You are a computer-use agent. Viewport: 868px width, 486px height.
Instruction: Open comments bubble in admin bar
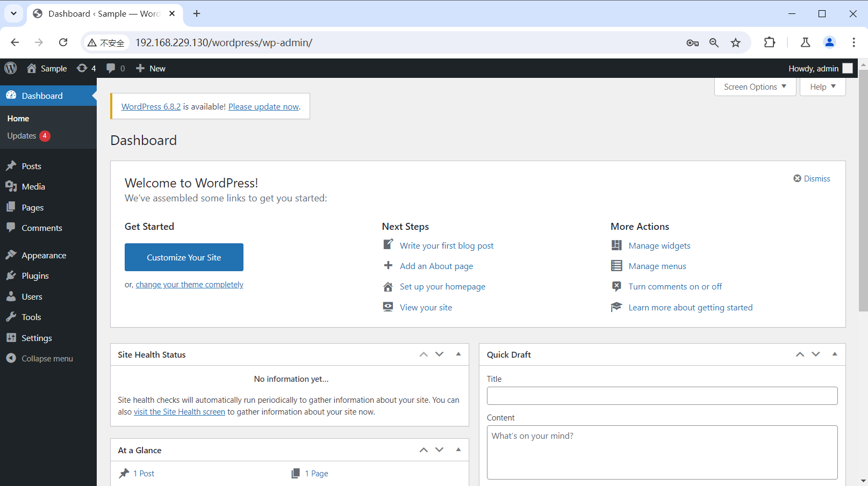[111, 68]
